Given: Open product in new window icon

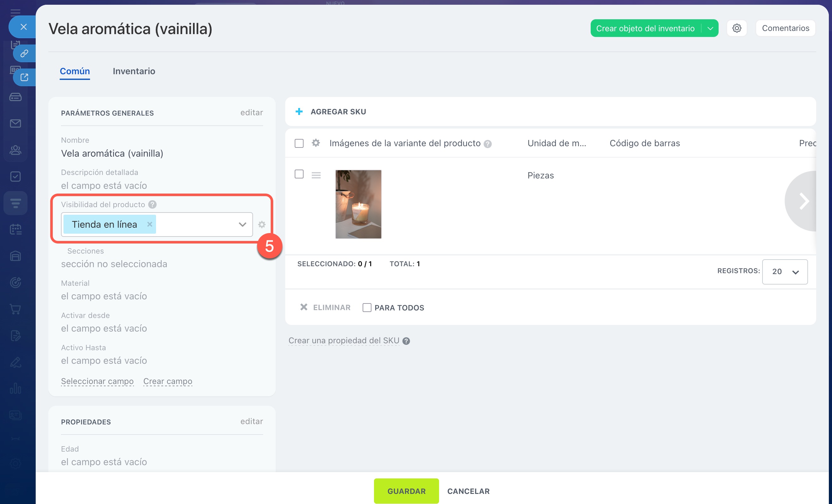Looking at the screenshot, I should tap(24, 77).
